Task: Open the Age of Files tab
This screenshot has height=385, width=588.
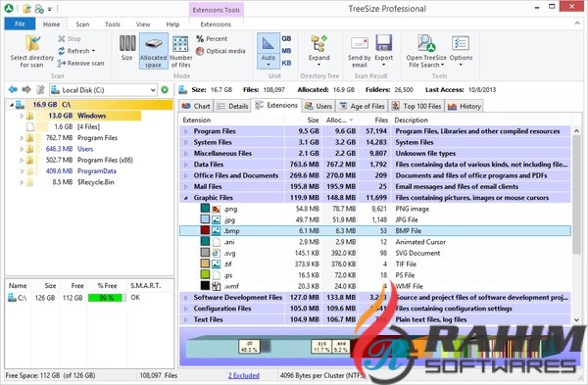Action: [362, 106]
